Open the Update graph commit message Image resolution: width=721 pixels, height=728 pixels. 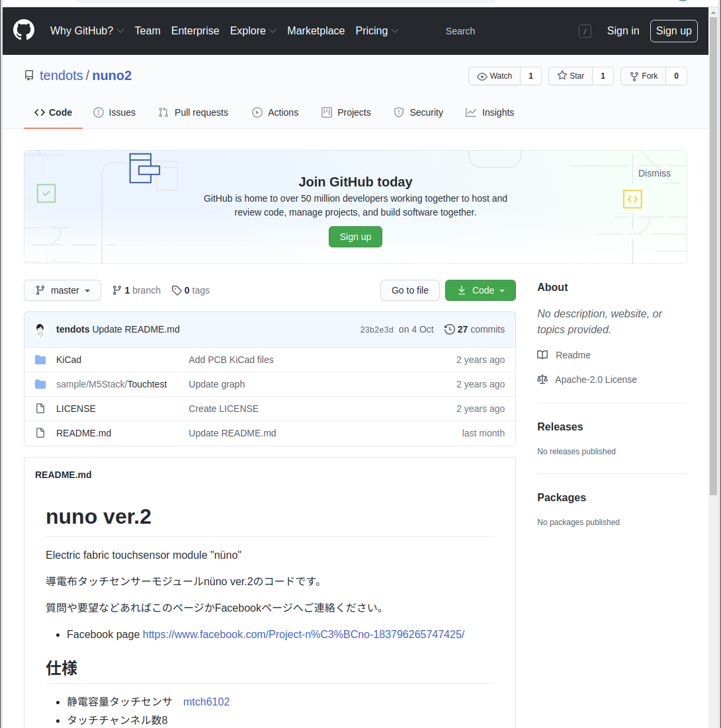[216, 384]
